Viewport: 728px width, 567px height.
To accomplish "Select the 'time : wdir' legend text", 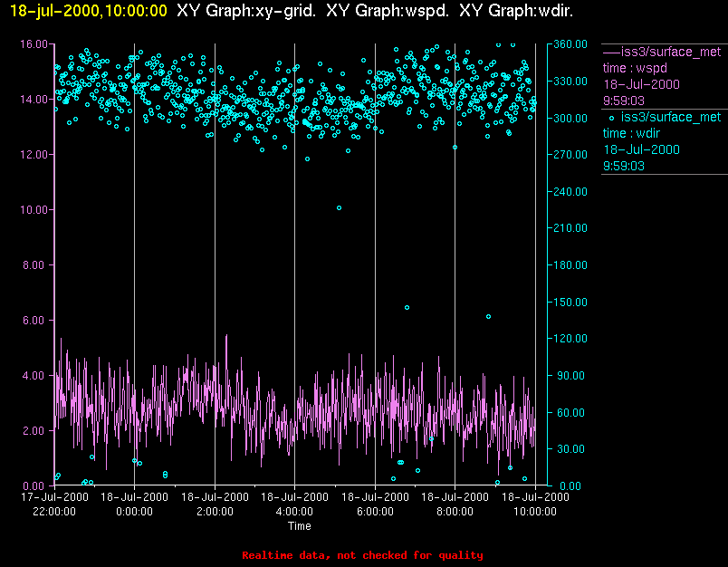I will [x=632, y=133].
